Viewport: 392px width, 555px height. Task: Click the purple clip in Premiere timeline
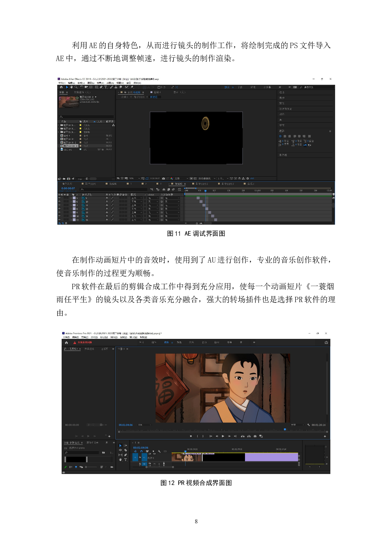pos(271,457)
